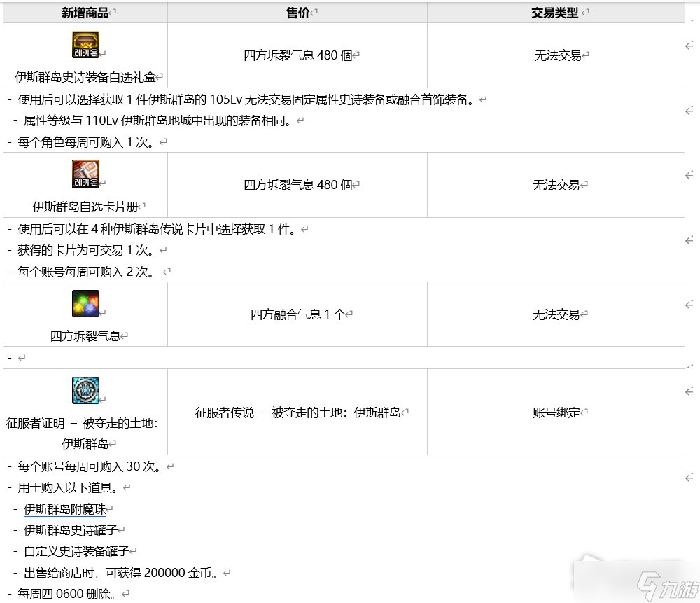Click the red card album icon
The width and height of the screenshot is (700, 603).
coord(85,174)
